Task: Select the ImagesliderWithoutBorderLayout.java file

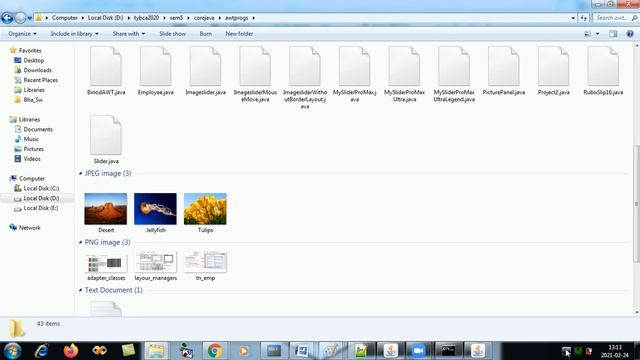Action: click(305, 78)
